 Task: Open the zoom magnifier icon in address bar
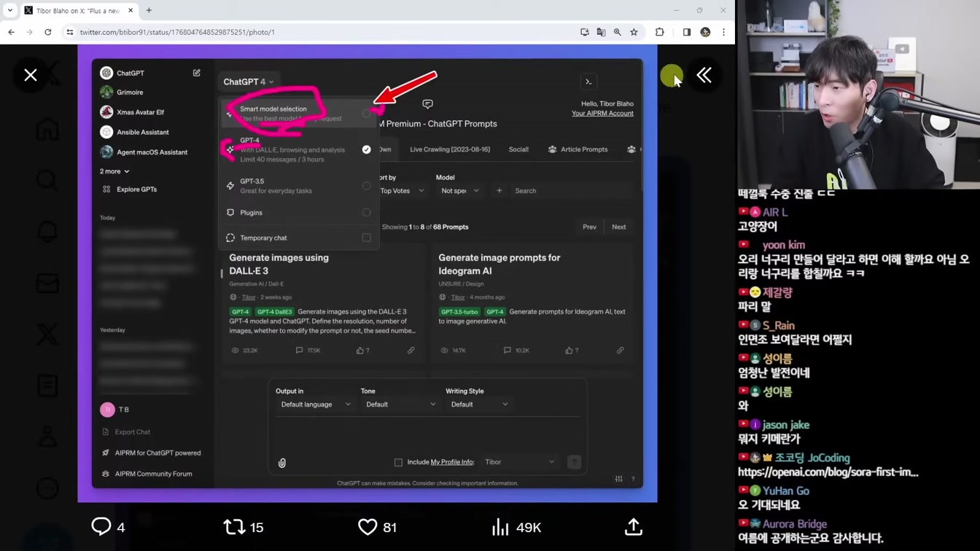(618, 32)
